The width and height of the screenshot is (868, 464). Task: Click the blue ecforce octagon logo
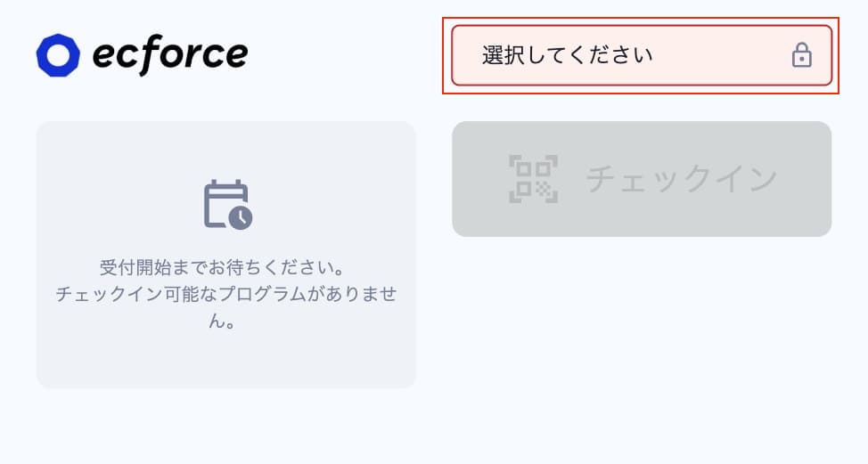58,55
